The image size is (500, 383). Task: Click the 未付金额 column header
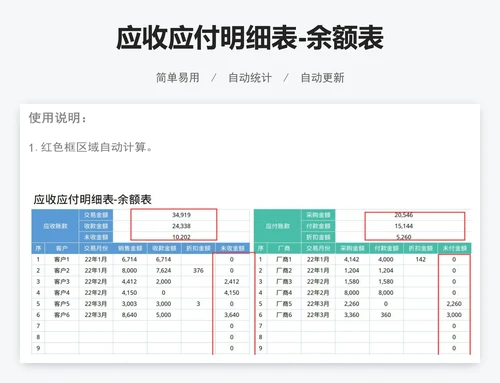click(455, 248)
